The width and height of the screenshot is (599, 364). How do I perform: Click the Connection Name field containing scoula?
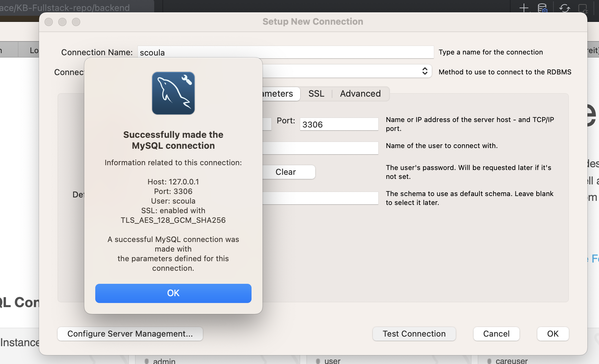286,52
